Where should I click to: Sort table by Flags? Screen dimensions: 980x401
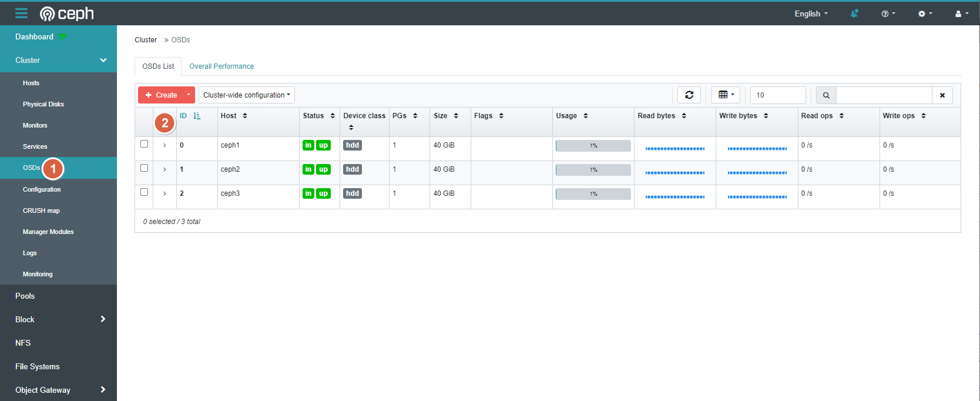(501, 116)
